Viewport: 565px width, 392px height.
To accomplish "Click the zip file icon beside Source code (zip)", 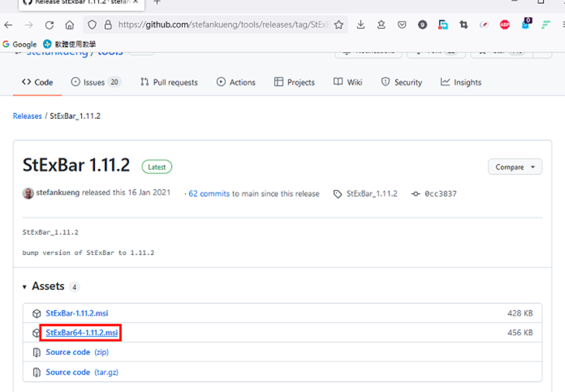I will pos(37,353).
